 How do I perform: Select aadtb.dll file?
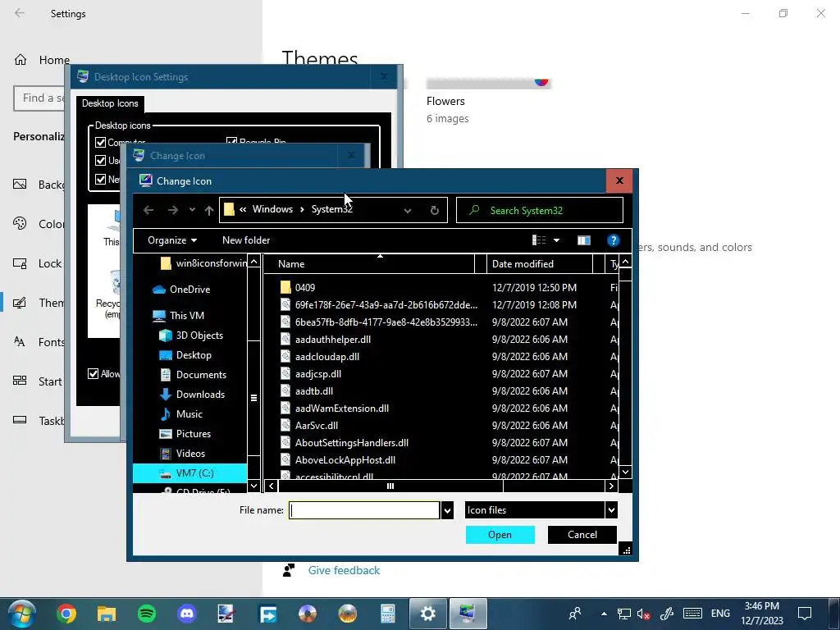314,391
